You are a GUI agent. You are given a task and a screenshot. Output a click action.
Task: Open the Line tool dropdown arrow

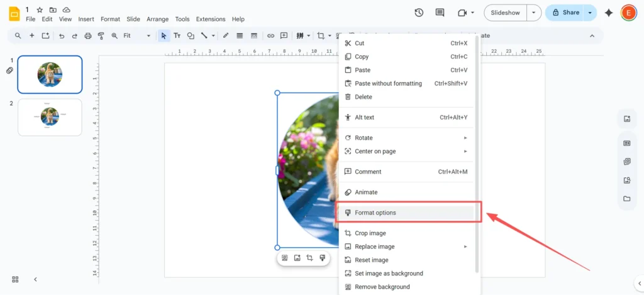pos(213,36)
